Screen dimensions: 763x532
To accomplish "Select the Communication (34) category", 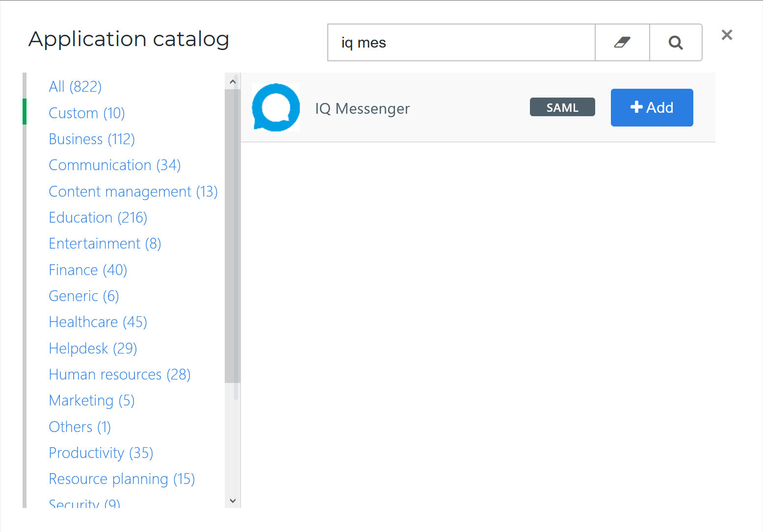I will [115, 165].
